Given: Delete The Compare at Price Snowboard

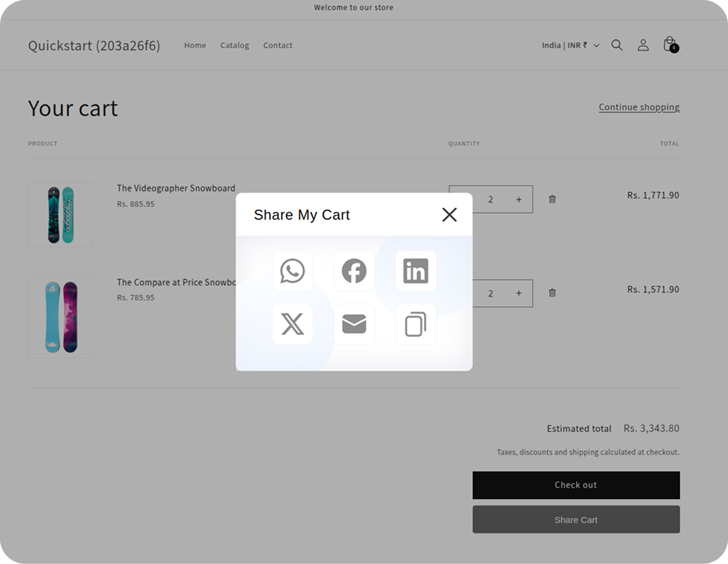Looking at the screenshot, I should click(x=552, y=293).
